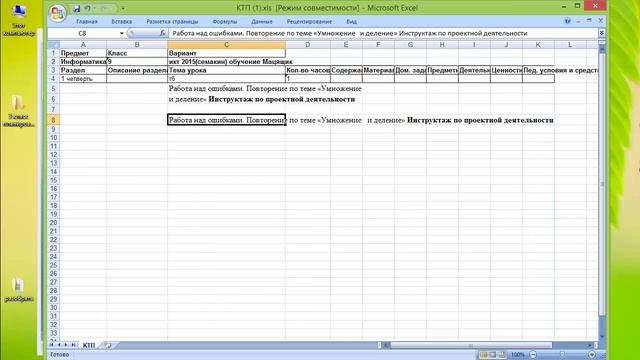Click cell A3 labeled Раздел
This screenshot has width=640, height=360.
click(x=83, y=70)
